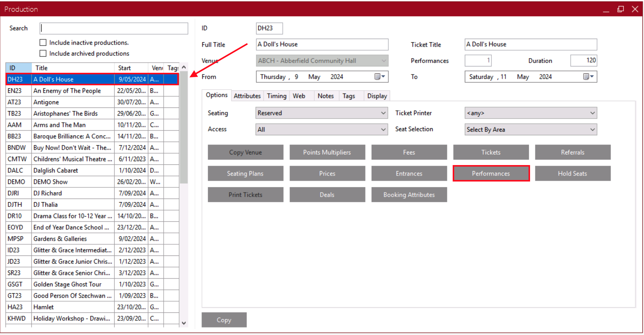644x335 pixels.
Task: Click the Performances button
Action: click(x=491, y=174)
